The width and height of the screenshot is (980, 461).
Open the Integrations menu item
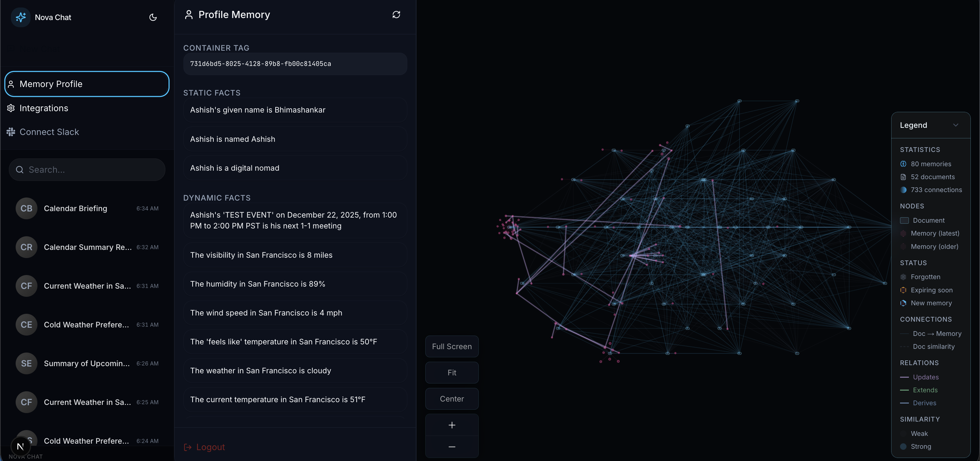tap(44, 108)
